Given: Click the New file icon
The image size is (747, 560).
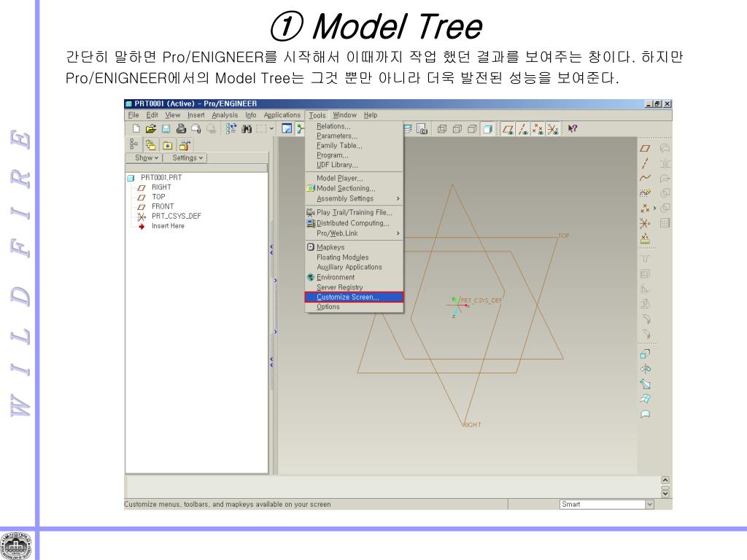Looking at the screenshot, I should [136, 128].
